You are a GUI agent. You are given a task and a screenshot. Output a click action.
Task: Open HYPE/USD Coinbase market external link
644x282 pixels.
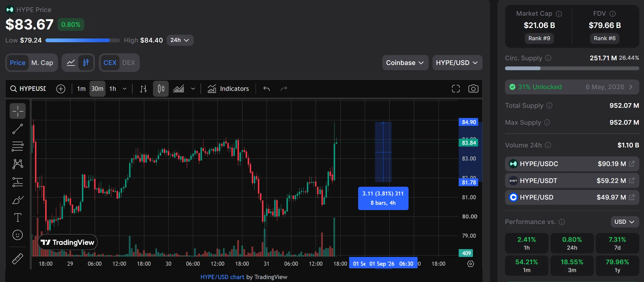click(x=632, y=197)
